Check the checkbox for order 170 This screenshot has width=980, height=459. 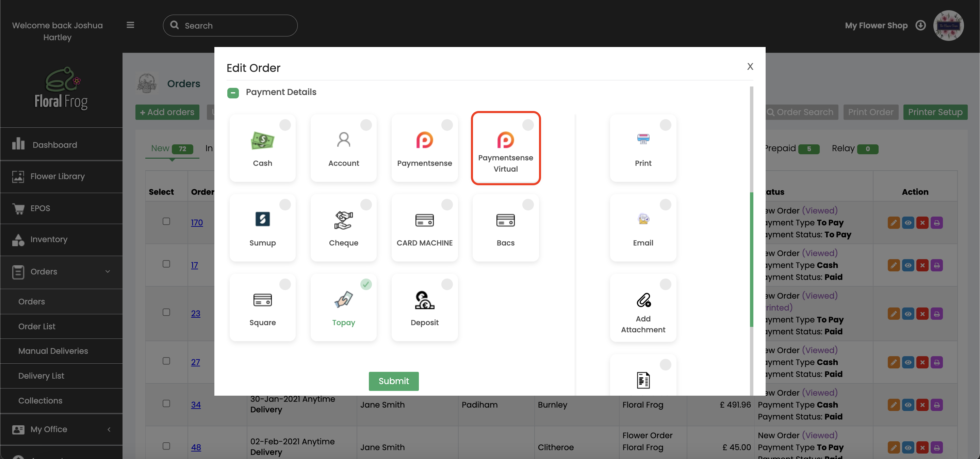tap(166, 222)
